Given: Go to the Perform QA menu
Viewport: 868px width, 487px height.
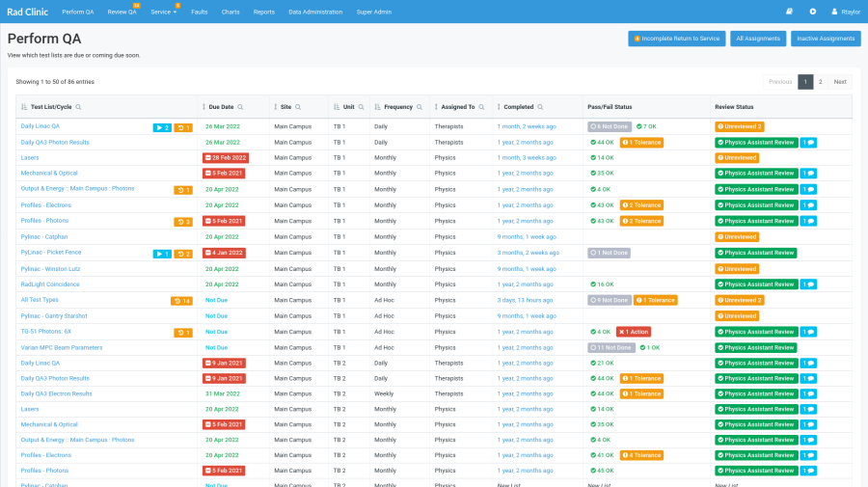Looking at the screenshot, I should pyautogui.click(x=78, y=12).
